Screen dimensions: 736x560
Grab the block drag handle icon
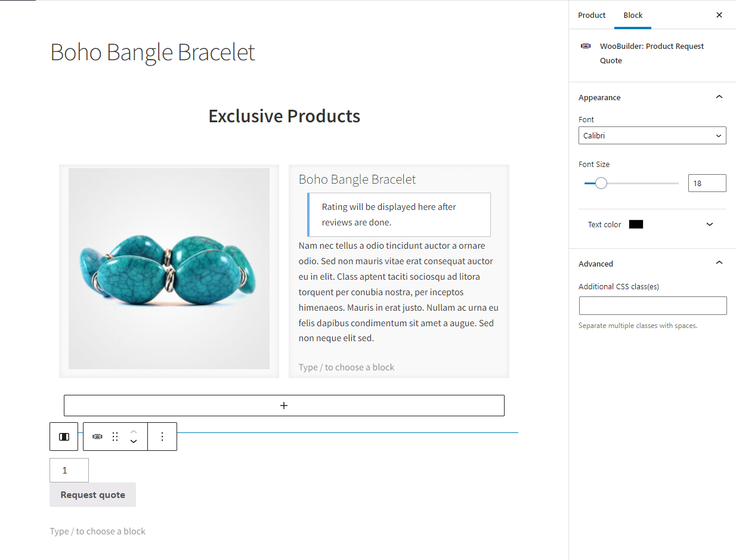click(115, 437)
